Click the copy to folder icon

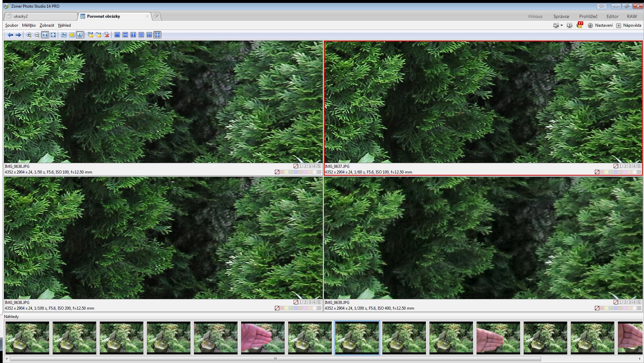point(91,35)
